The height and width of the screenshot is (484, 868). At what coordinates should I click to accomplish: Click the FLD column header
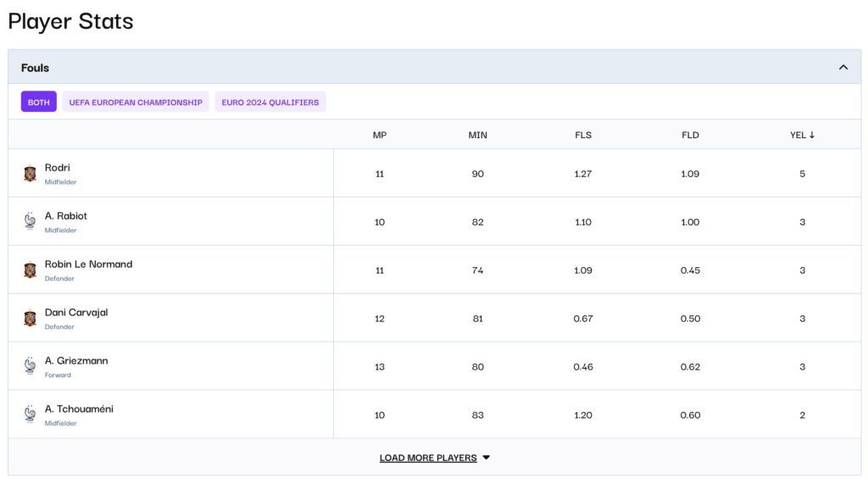point(690,135)
